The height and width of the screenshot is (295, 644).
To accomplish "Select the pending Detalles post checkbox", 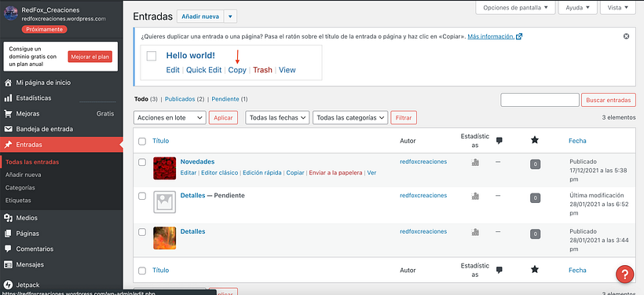I will 142,196.
